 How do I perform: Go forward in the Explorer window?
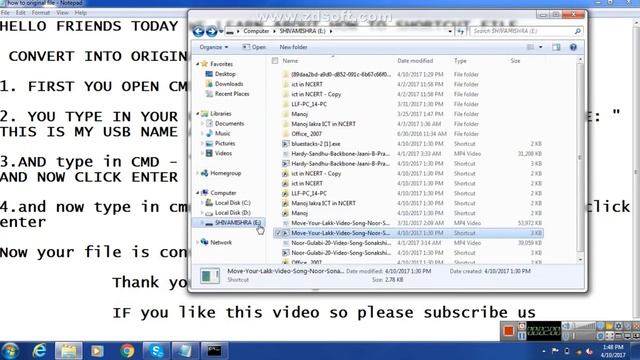point(212,31)
